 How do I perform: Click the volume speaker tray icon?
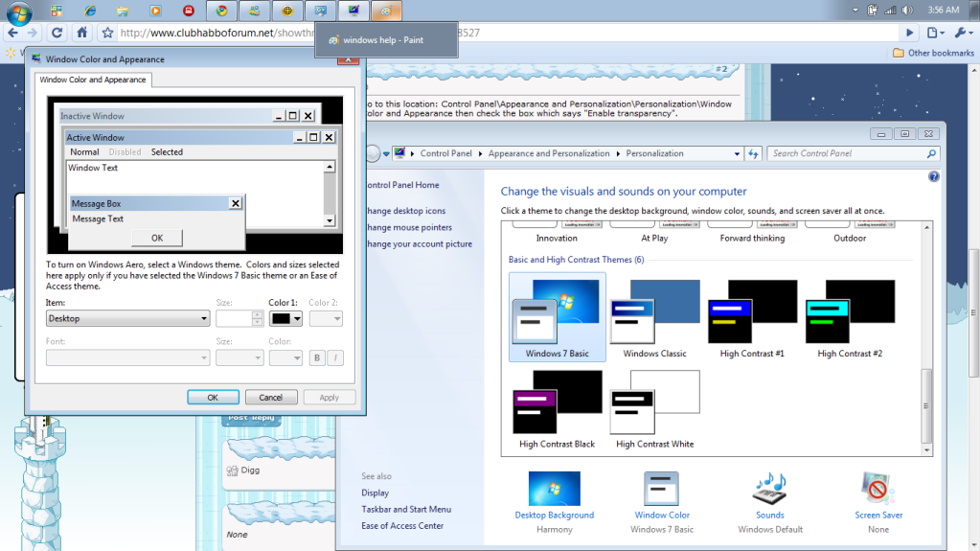tap(908, 10)
